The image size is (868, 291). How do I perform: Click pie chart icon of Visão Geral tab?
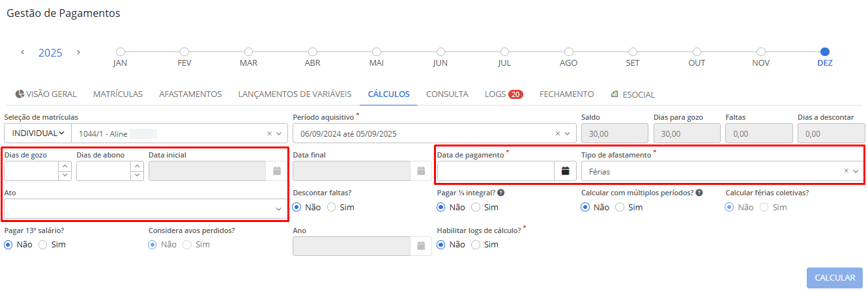(20, 94)
